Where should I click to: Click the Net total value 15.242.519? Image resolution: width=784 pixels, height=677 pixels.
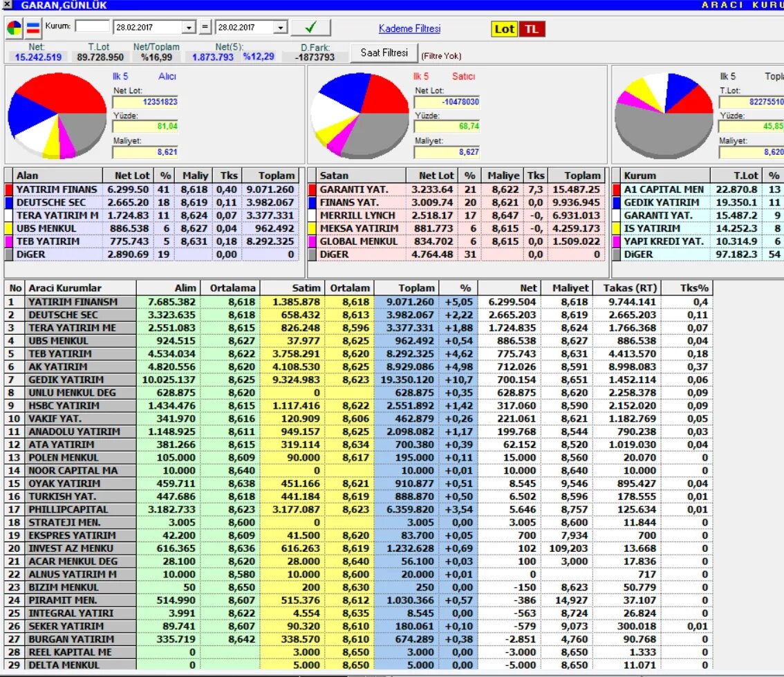(x=38, y=57)
